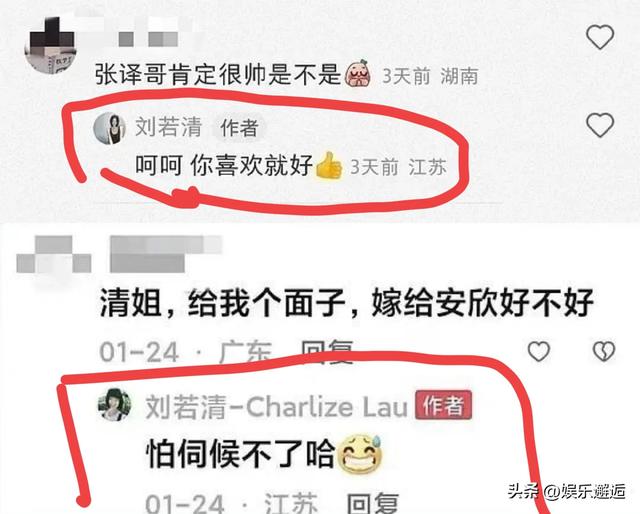The image size is (640, 514).
Task: Tap username 刘若清 in first reply
Action: coord(168,127)
